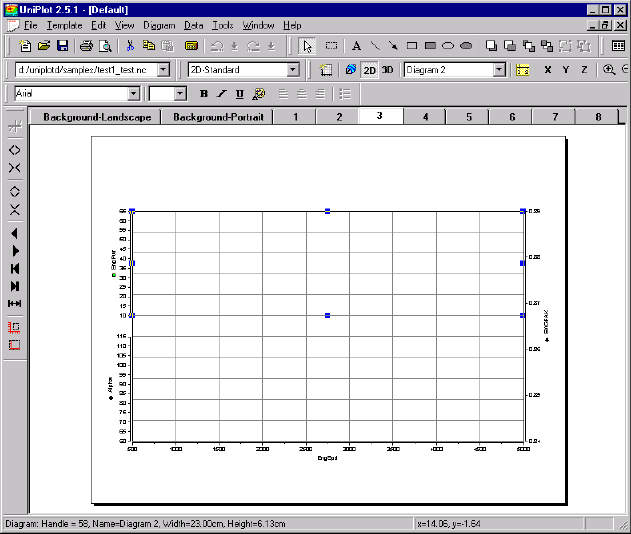
Task: Switch to 2D diagram mode
Action: pyautogui.click(x=369, y=70)
